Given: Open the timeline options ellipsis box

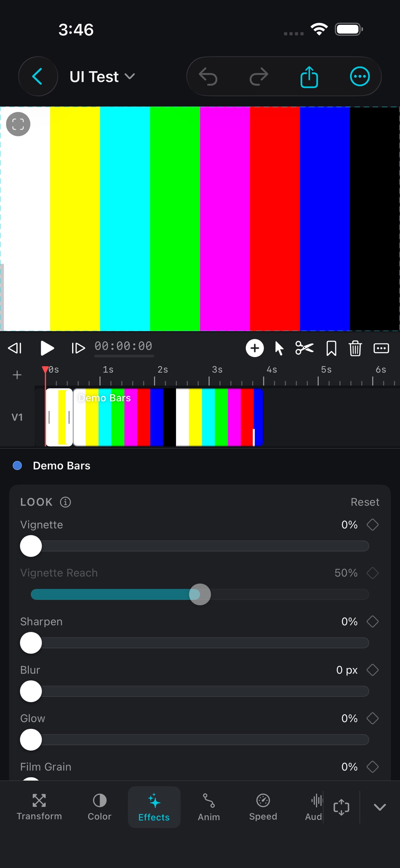Looking at the screenshot, I should tap(381, 348).
